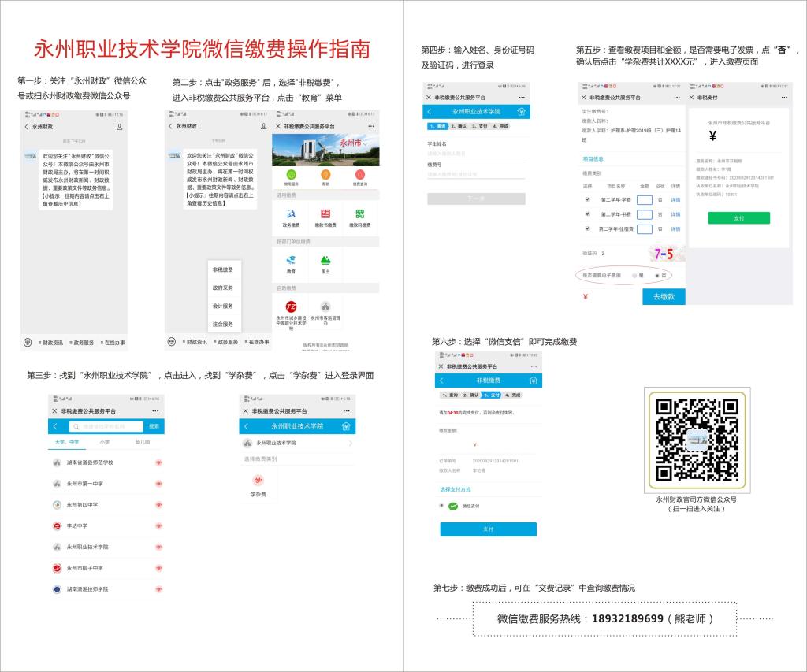Open 财政资讯 menu in step one chat
807x672 pixels.
point(51,343)
